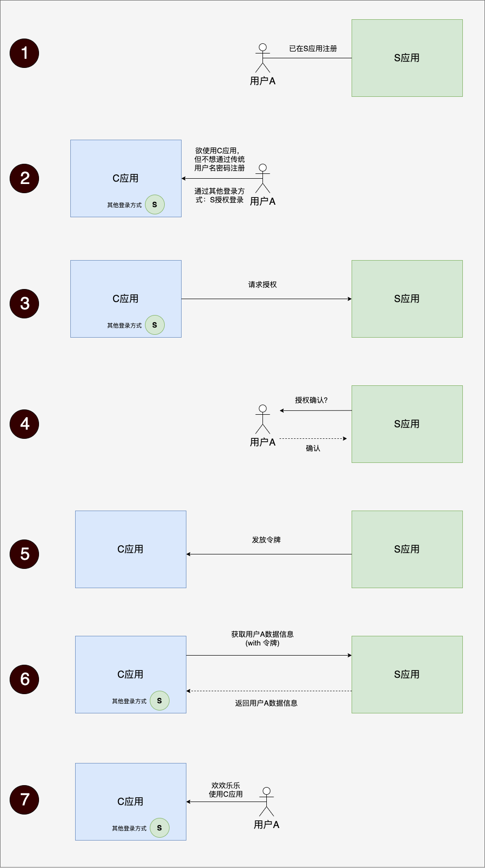Click the 授权确认? label

311,400
